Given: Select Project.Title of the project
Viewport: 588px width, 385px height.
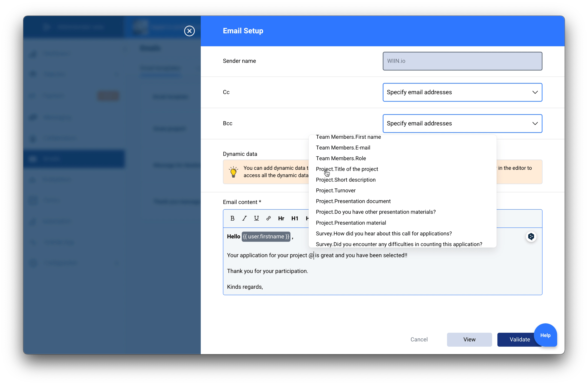Looking at the screenshot, I should (x=347, y=169).
